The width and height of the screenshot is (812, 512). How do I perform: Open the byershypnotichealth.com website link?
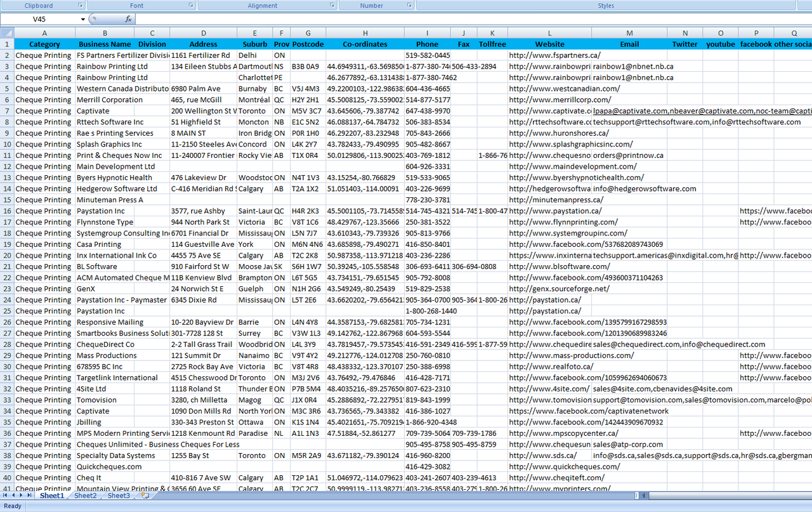[576, 178]
